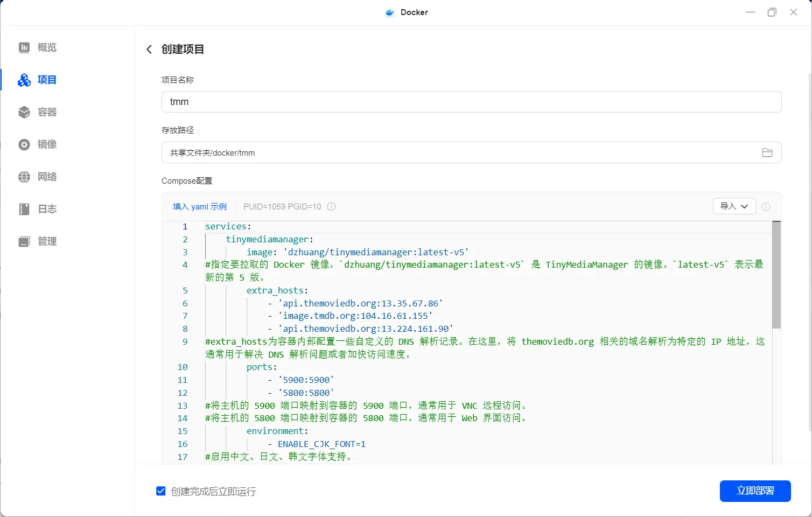The image size is (812, 517).
Task: Go back using the arrow beside 创建项目
Action: 149,50
